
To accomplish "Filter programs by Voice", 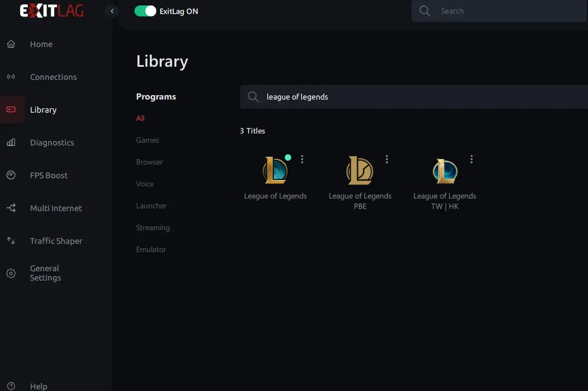I will coord(145,184).
